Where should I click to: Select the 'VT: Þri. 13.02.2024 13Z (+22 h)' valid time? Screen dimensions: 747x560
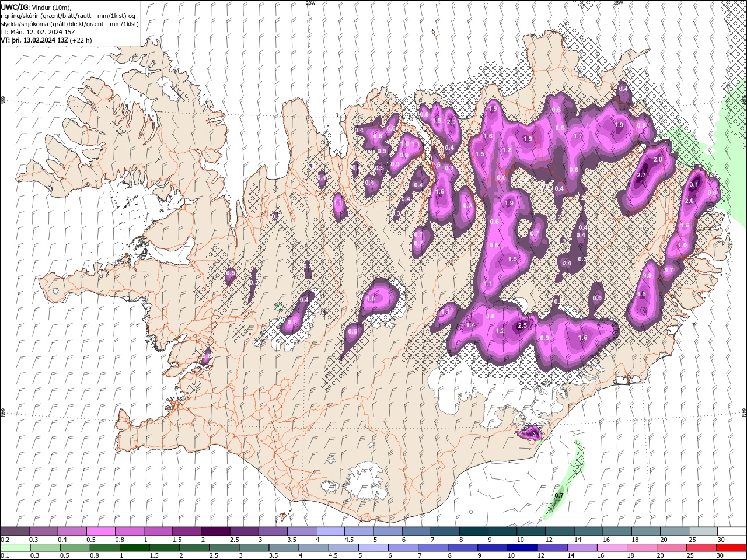coord(46,40)
